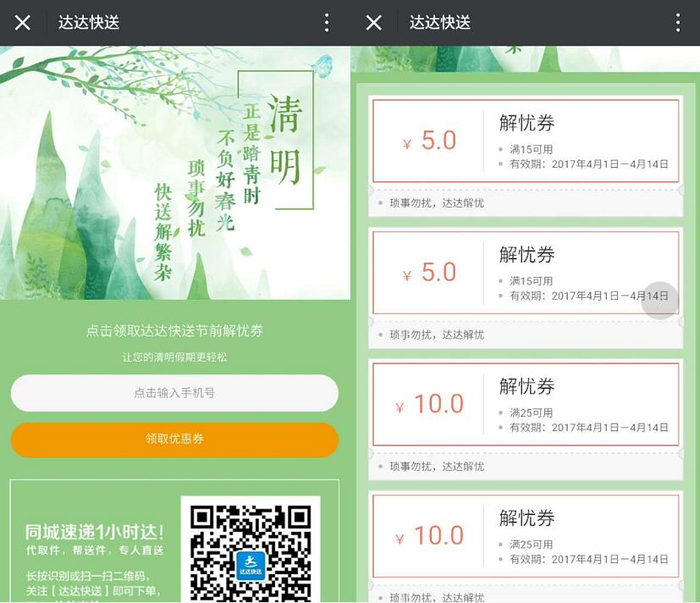
Task: Click 满15可用 on the second coupon
Action: [x=532, y=281]
